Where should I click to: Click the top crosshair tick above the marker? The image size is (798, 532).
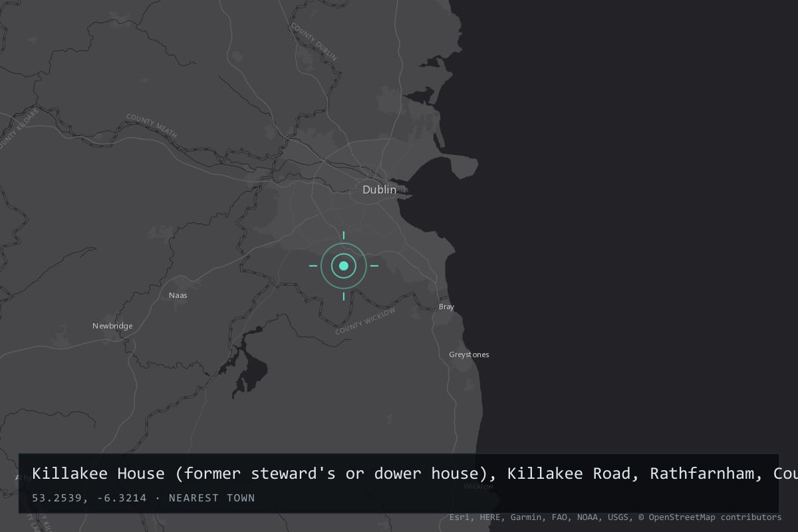(344, 235)
